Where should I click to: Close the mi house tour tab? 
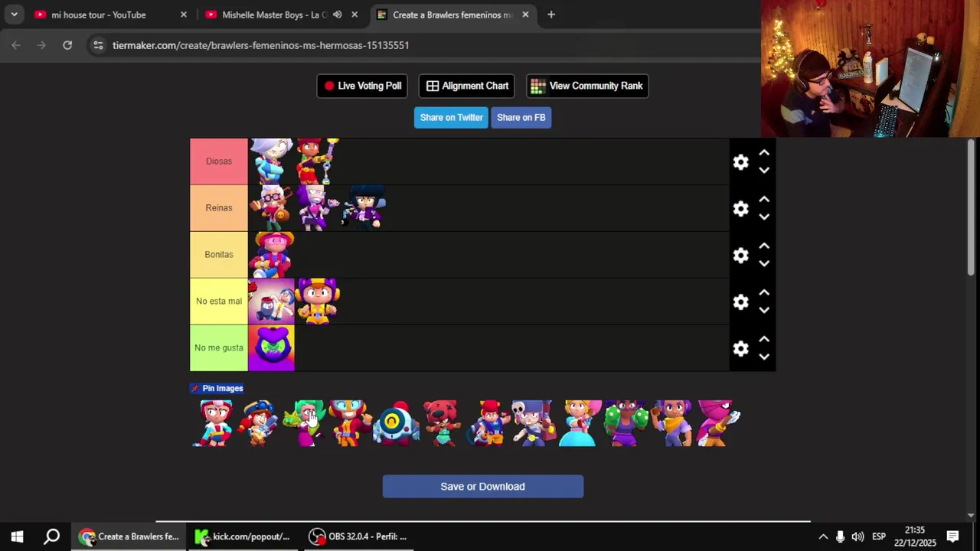pyautogui.click(x=184, y=15)
